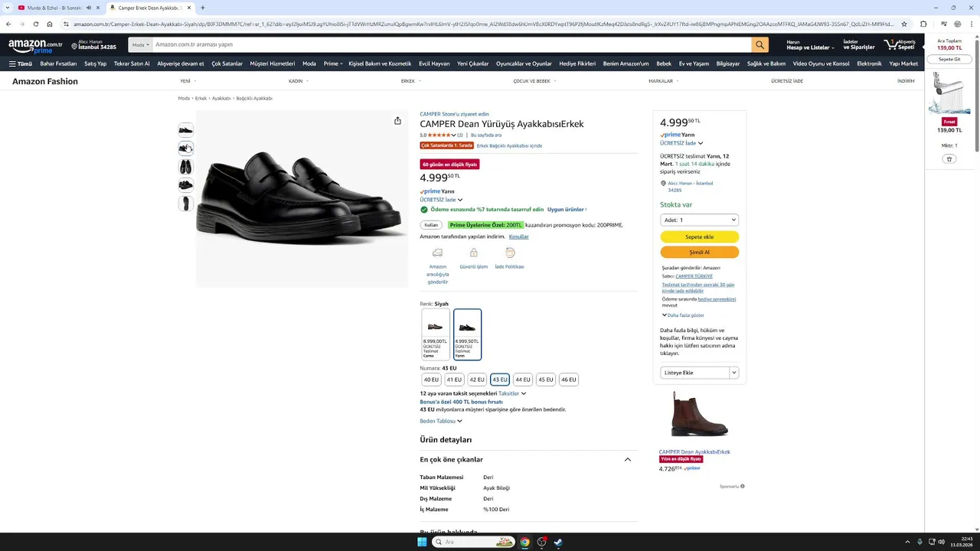This screenshot has height=551, width=980.
Task: Click the Amazon.com.tr Prime logo
Action: tap(35, 46)
